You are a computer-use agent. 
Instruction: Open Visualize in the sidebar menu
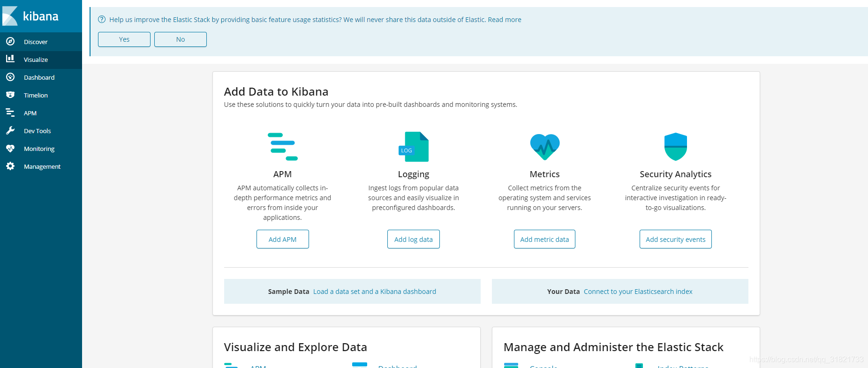(x=41, y=60)
